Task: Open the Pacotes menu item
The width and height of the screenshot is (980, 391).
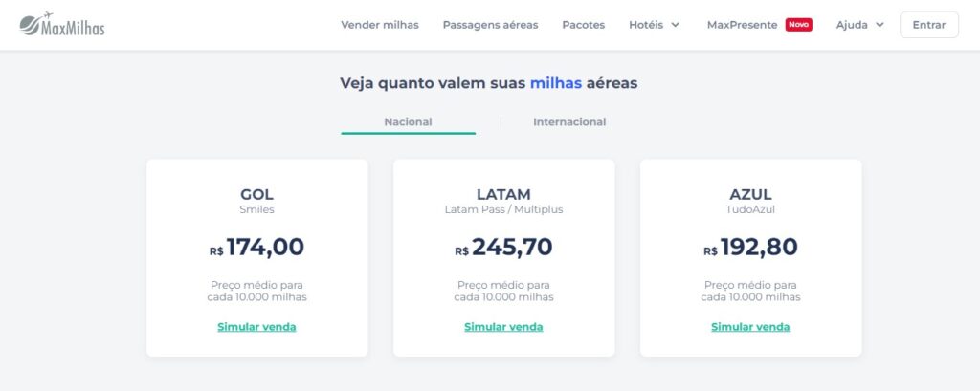Action: [x=584, y=25]
